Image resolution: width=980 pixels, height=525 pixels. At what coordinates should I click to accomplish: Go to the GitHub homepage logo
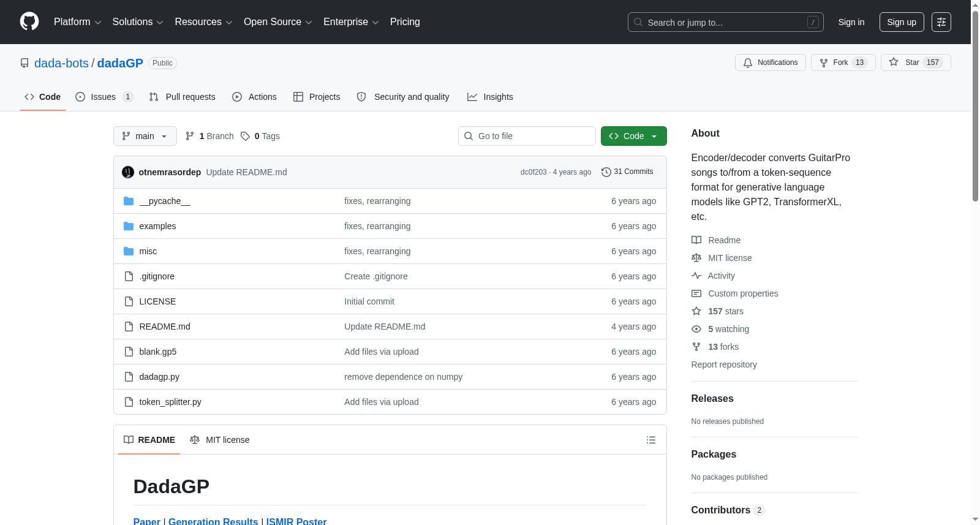(x=29, y=21)
